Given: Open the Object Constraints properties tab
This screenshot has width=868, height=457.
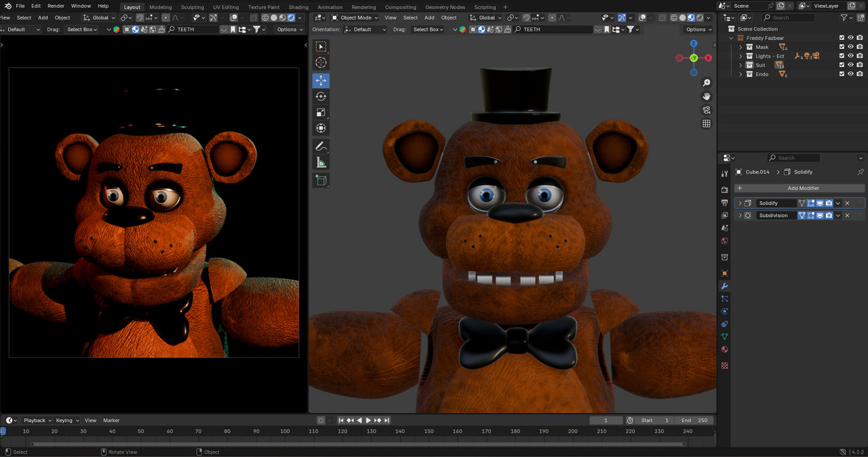Looking at the screenshot, I should click(724, 324).
